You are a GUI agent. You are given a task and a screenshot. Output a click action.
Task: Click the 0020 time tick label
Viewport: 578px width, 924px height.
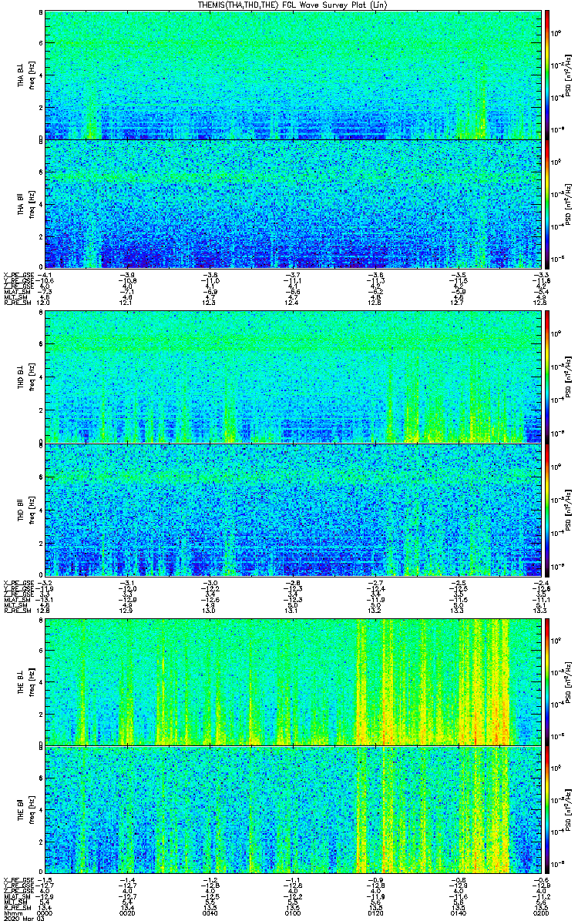[x=127, y=912]
